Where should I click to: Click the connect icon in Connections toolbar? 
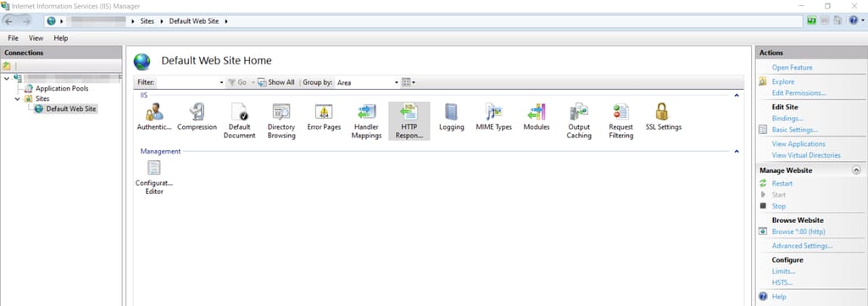click(7, 66)
